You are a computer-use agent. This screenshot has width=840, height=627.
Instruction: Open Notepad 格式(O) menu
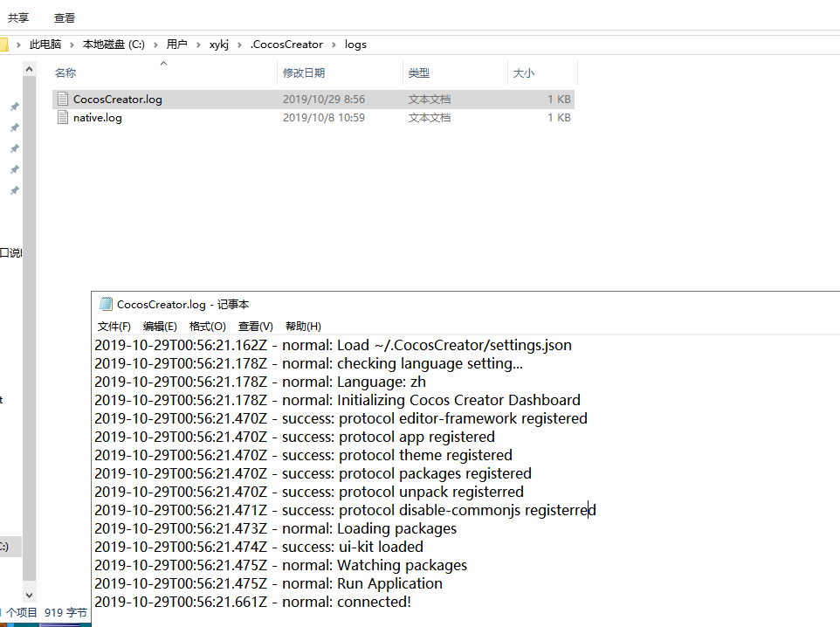tap(207, 327)
